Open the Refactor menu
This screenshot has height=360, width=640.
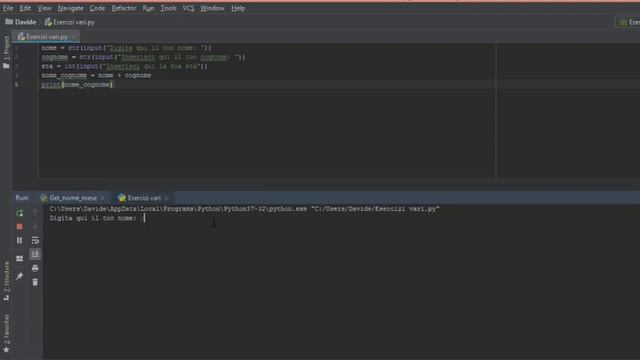124,8
